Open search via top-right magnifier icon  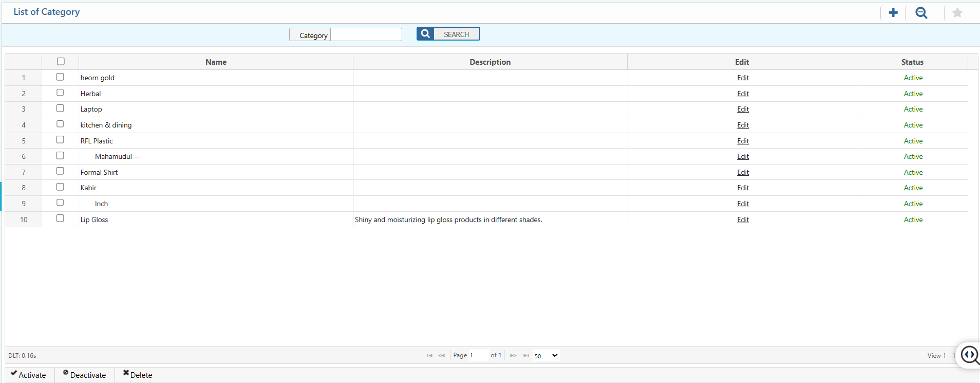[921, 13]
